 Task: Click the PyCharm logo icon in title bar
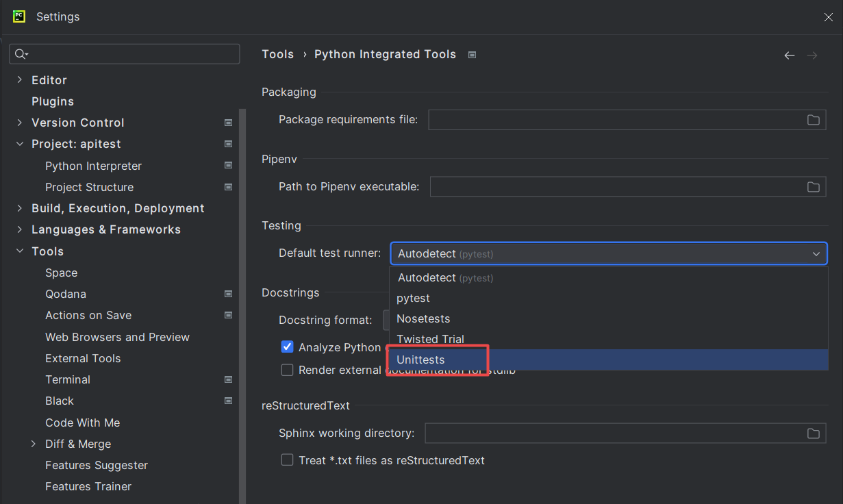point(19,16)
